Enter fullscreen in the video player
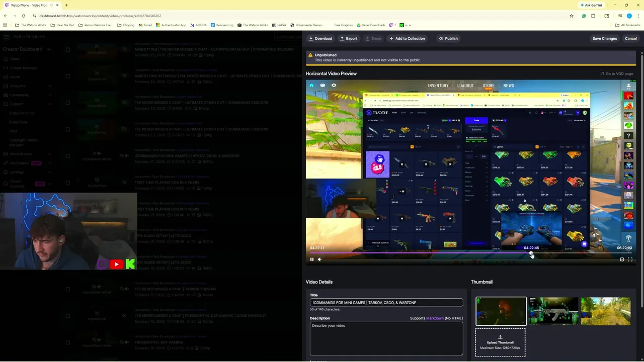The width and height of the screenshot is (644, 362). (630, 259)
